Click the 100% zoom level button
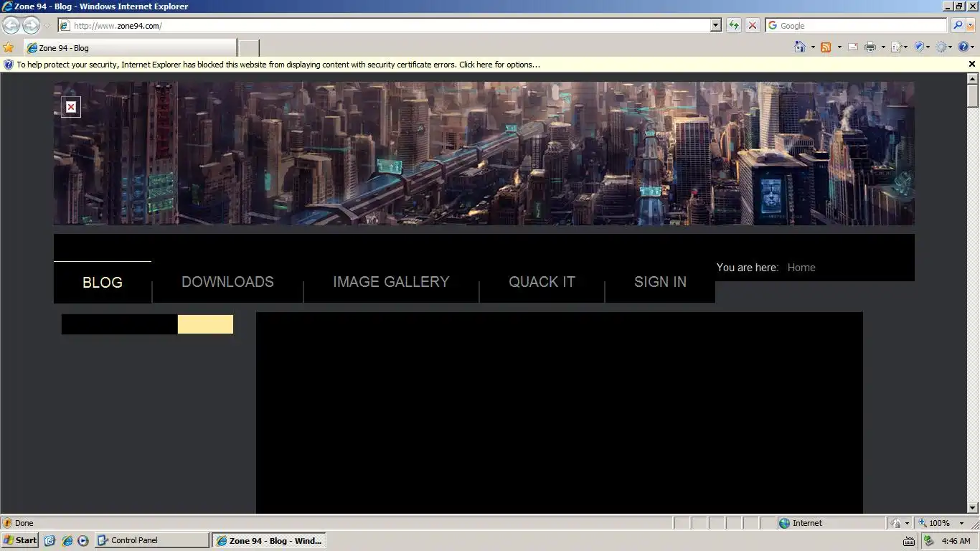 point(934,523)
